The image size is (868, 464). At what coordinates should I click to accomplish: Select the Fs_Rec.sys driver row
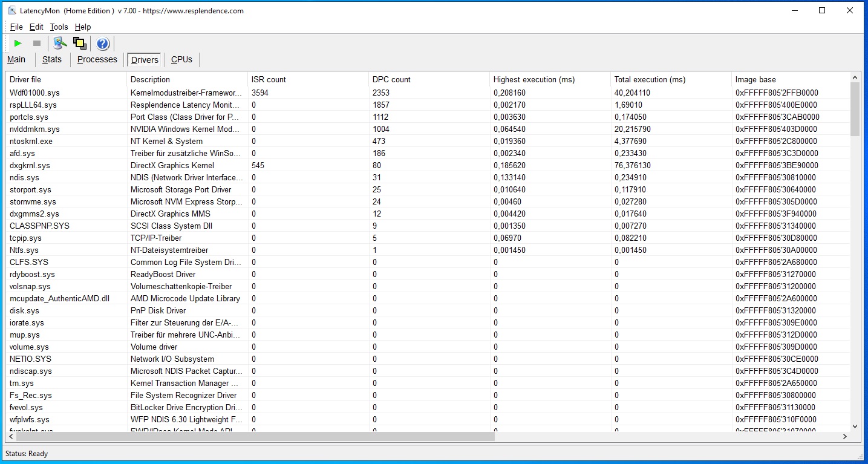[428, 395]
